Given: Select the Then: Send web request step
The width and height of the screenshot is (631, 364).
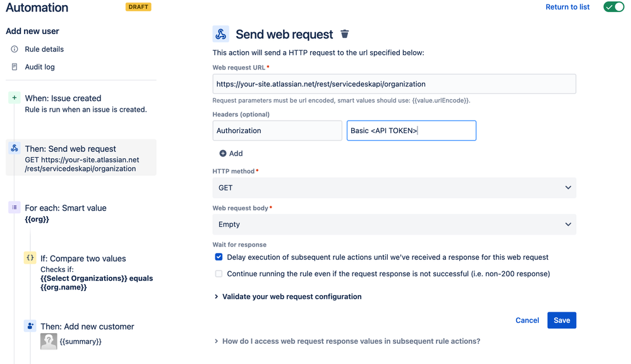Looking at the screenshot, I should coord(81,158).
